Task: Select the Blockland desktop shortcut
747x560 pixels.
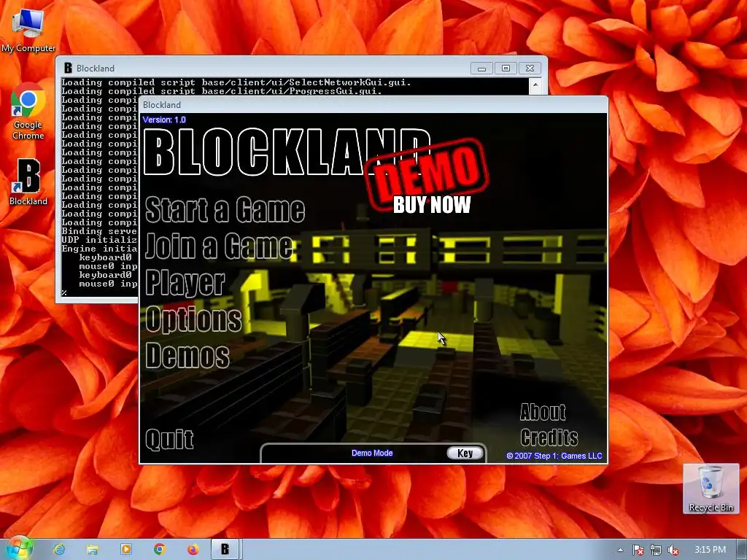Action: coord(28,182)
